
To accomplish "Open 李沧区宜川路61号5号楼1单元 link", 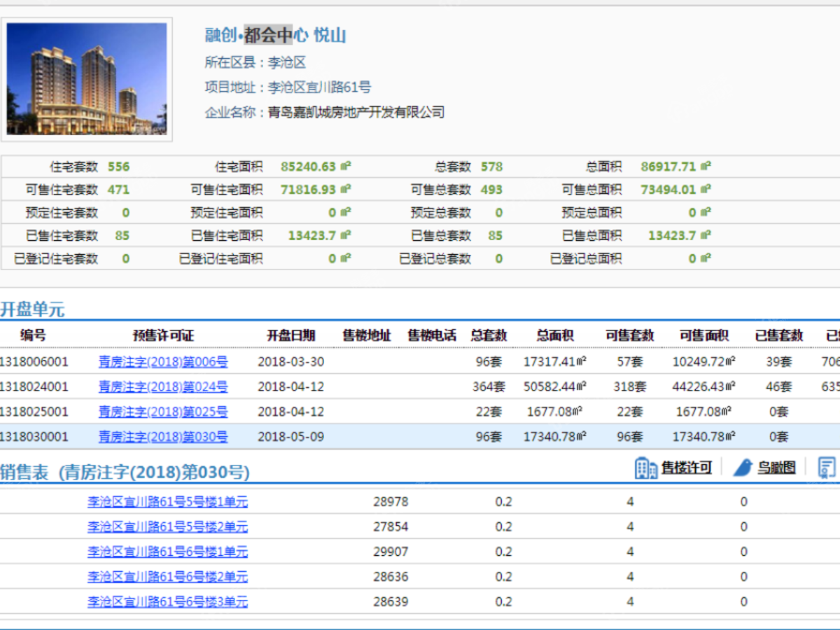I will [x=167, y=501].
